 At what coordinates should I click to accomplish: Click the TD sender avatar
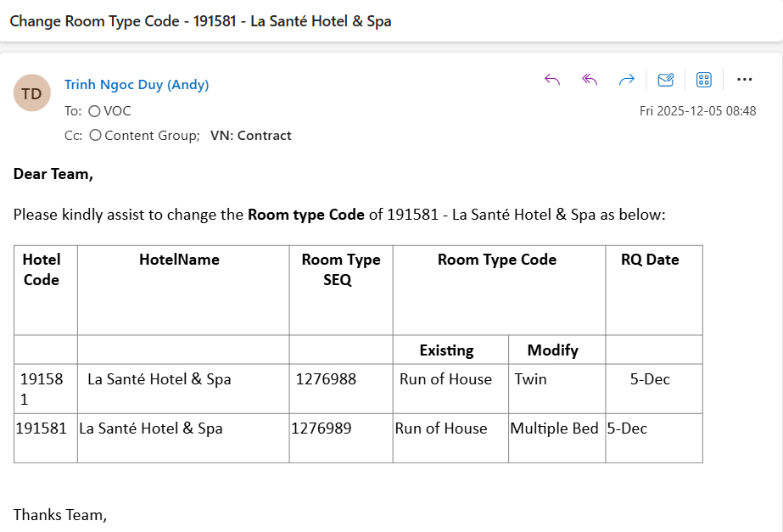(x=31, y=93)
